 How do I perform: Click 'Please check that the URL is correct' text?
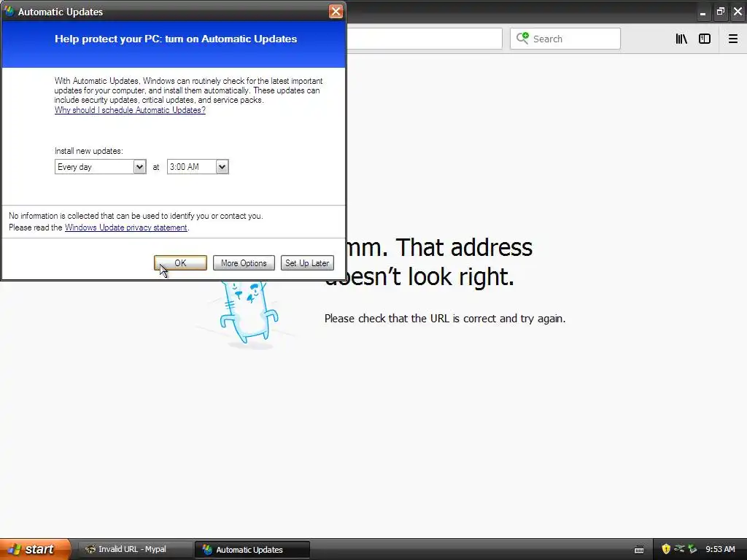point(445,318)
